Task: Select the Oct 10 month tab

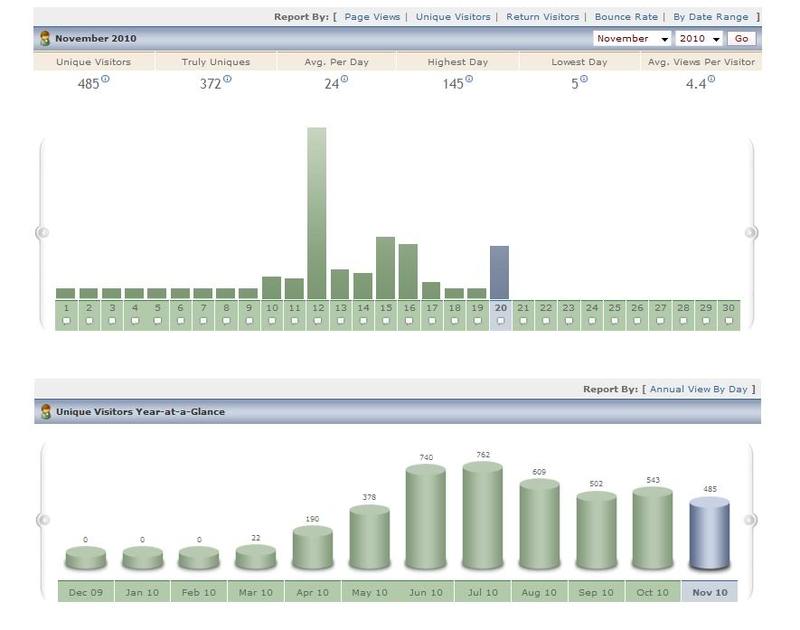Action: click(x=653, y=592)
